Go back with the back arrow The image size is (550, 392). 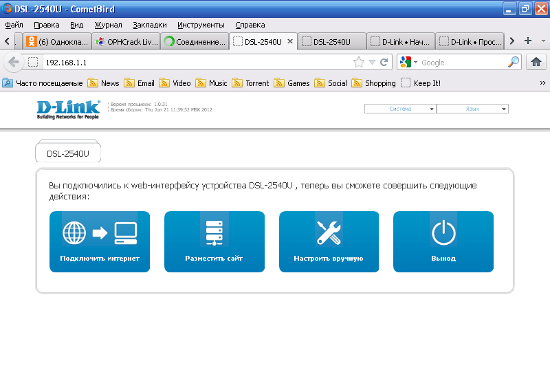tap(14, 63)
